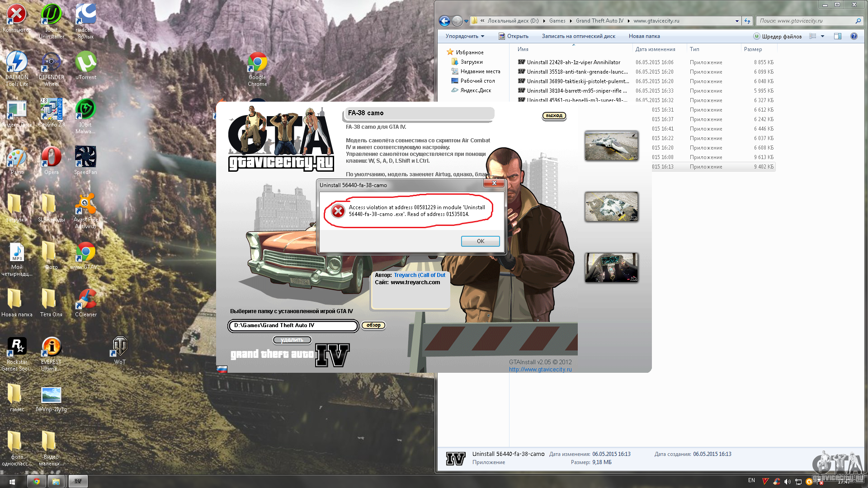Sort files by Дата изменения column
The width and height of the screenshot is (868, 488).
pyautogui.click(x=659, y=49)
